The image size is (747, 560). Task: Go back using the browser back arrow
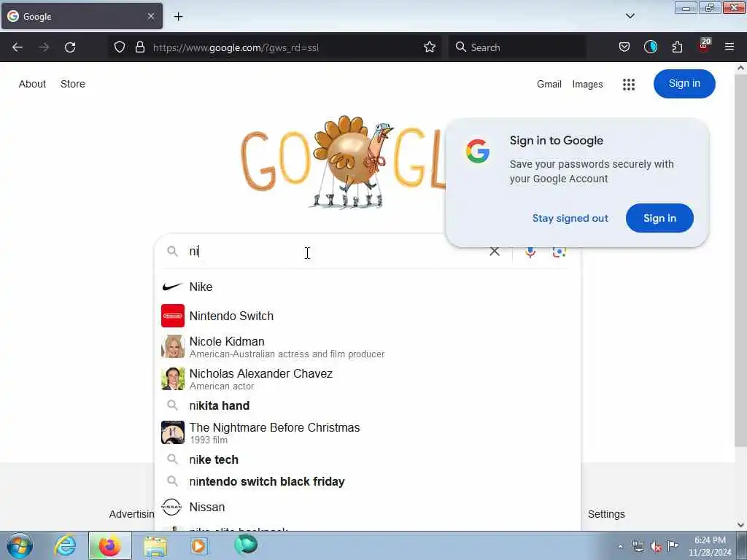18,47
